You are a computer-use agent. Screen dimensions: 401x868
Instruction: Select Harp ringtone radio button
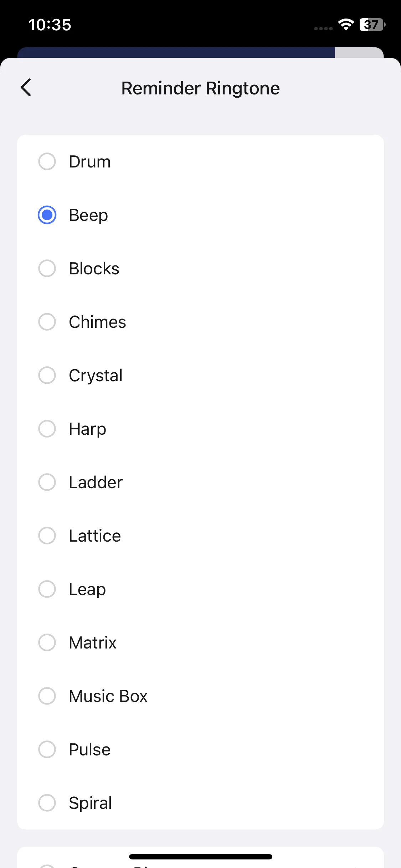[x=47, y=429]
